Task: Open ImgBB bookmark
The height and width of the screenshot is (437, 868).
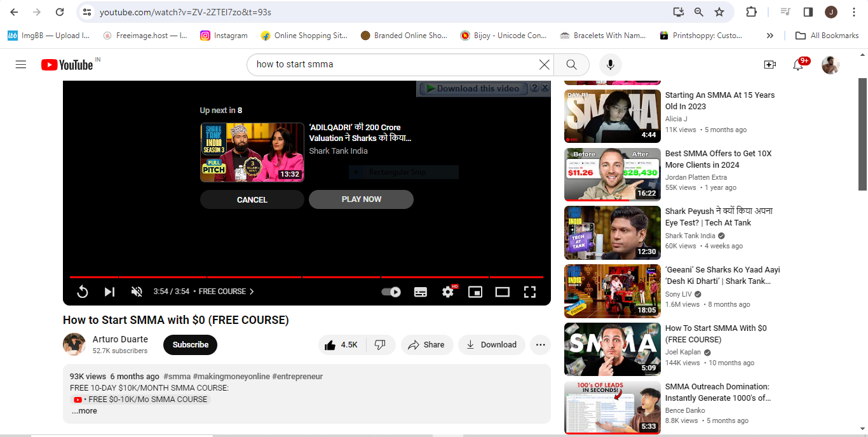Action: (49, 36)
